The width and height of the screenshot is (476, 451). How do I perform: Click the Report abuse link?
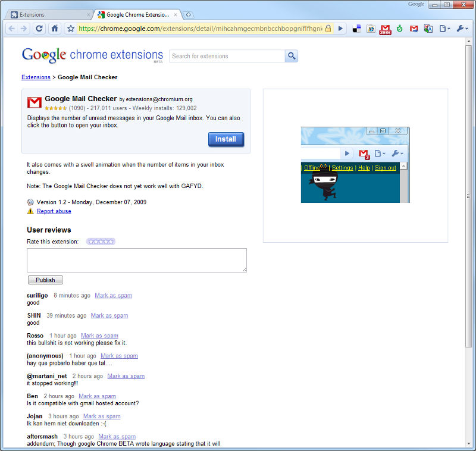[54, 211]
